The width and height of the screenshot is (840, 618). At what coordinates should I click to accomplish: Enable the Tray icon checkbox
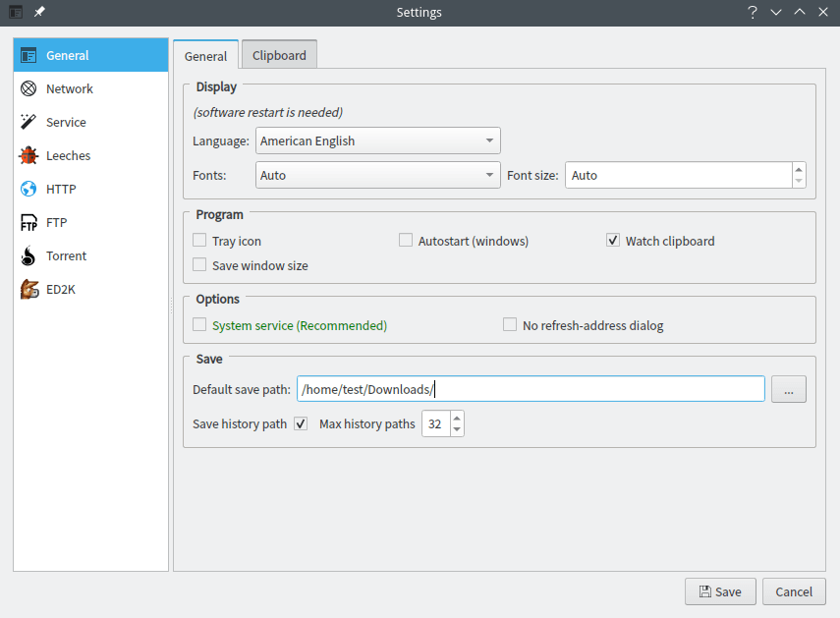[x=199, y=240]
